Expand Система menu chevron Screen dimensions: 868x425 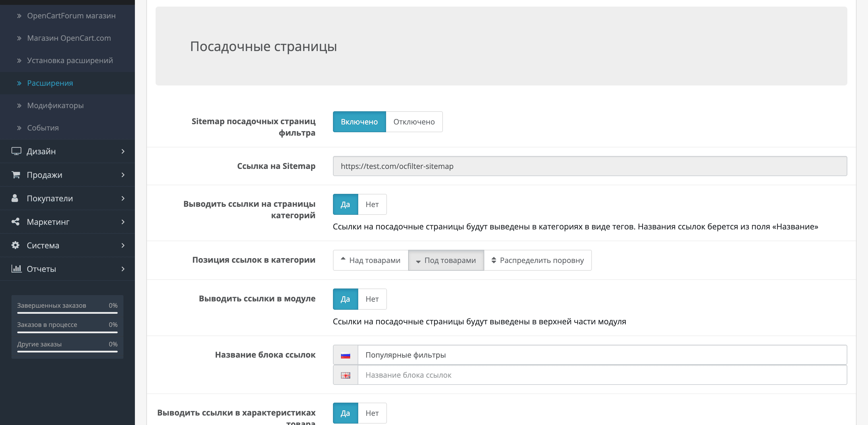(x=123, y=245)
